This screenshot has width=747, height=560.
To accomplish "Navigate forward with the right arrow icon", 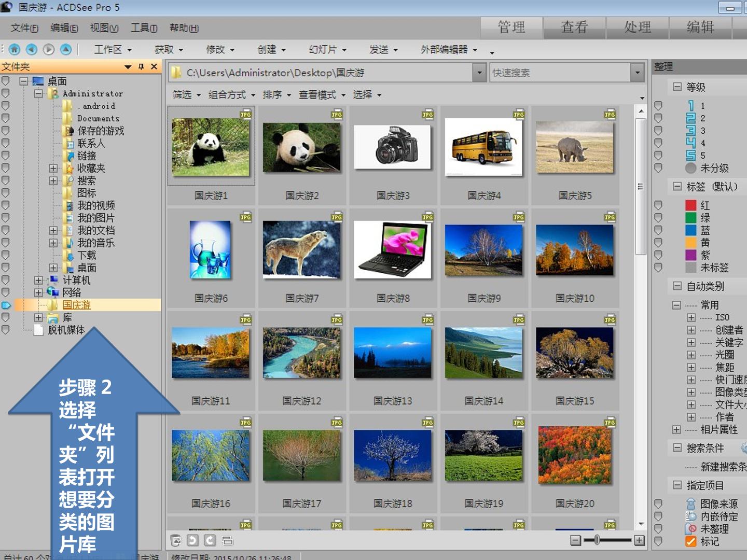I will click(49, 49).
